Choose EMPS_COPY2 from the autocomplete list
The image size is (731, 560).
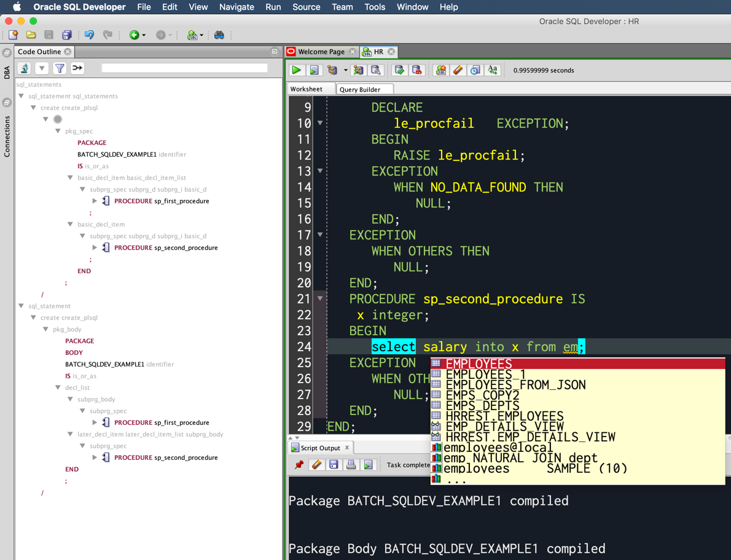[x=577, y=395]
